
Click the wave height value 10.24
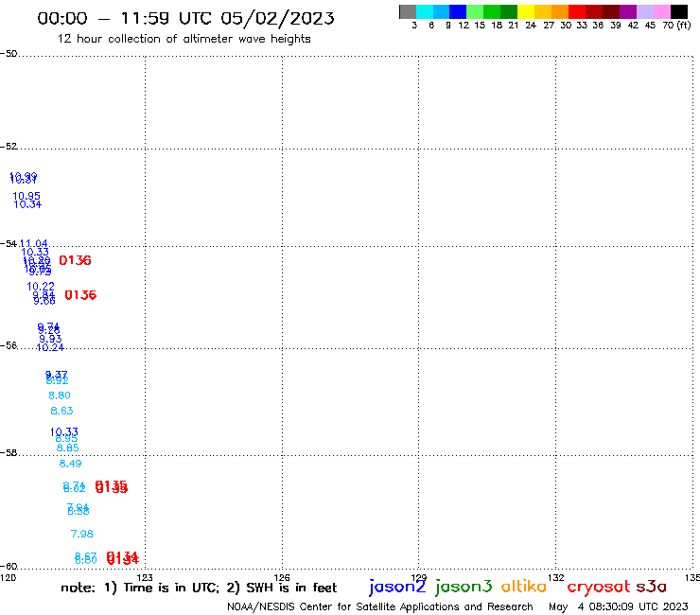tap(50, 347)
